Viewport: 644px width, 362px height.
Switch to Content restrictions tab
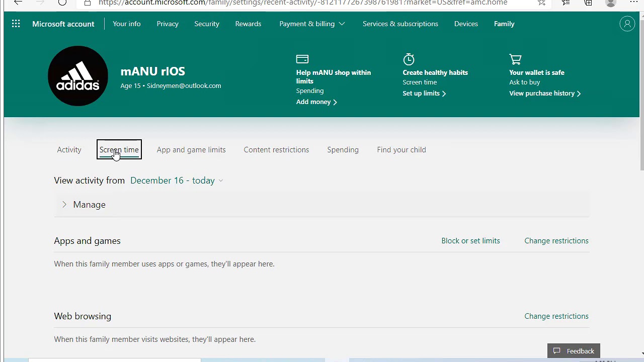276,150
